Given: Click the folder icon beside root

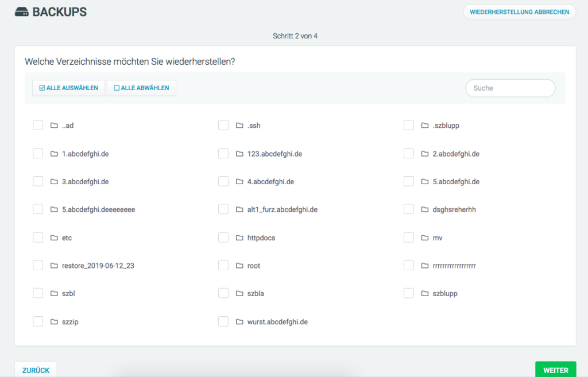Looking at the screenshot, I should (239, 265).
